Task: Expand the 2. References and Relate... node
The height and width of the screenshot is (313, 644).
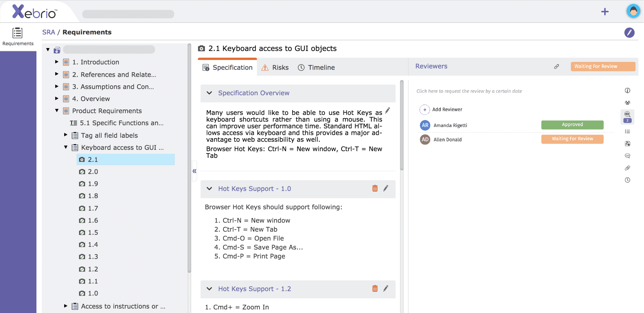Action: 57,74
